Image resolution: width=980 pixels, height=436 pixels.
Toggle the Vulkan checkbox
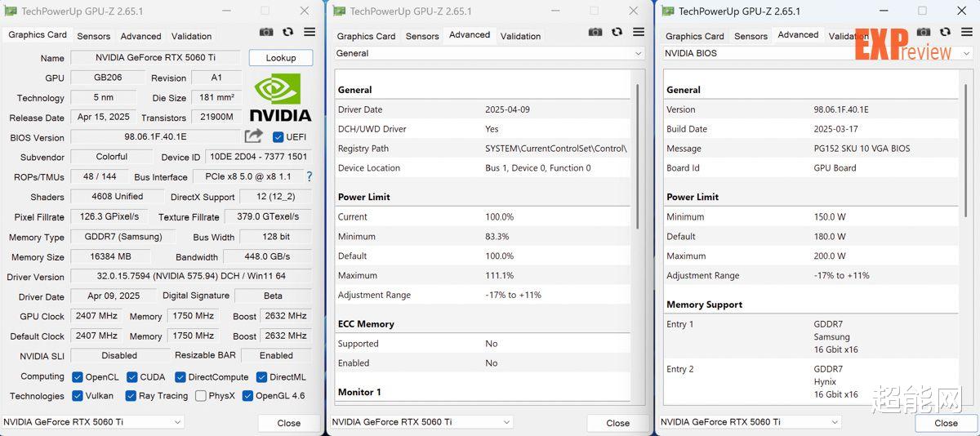[77, 396]
